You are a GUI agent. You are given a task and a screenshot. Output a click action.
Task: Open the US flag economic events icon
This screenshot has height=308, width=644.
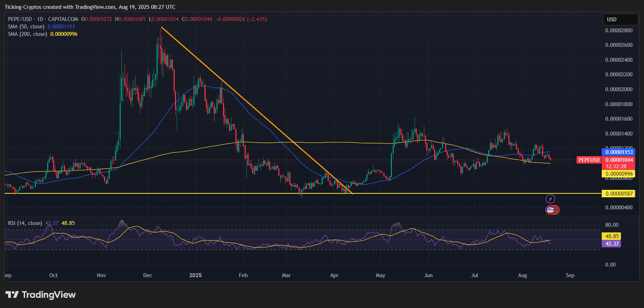550,210
